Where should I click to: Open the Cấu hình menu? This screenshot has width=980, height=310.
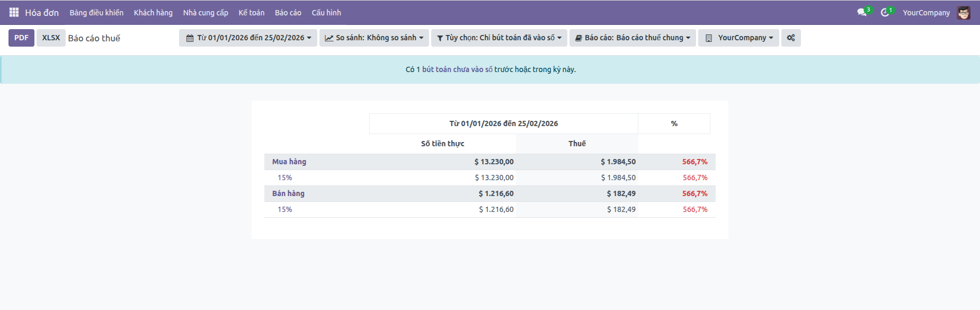click(x=326, y=13)
